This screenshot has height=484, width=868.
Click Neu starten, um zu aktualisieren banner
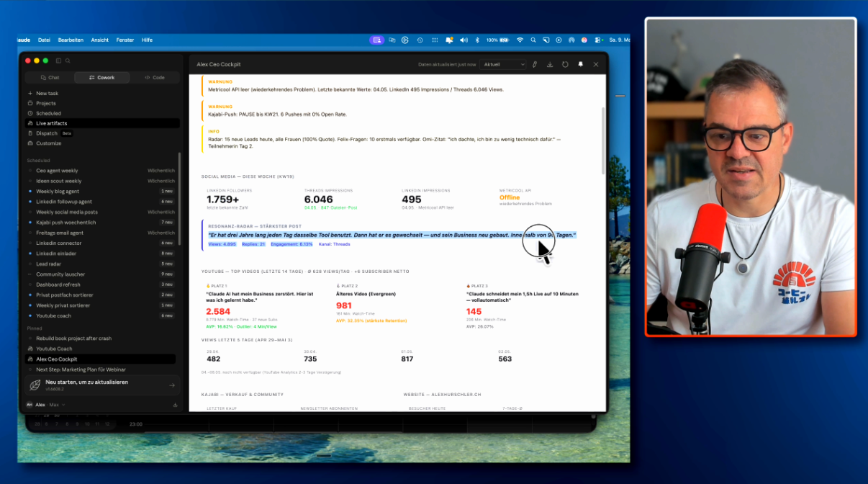coord(101,385)
